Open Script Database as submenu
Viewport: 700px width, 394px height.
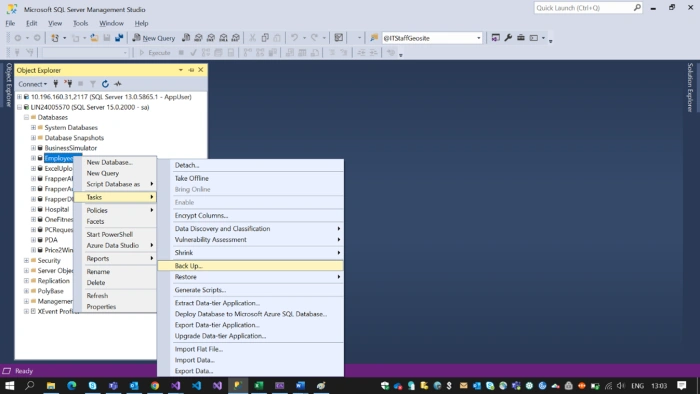pos(115,184)
